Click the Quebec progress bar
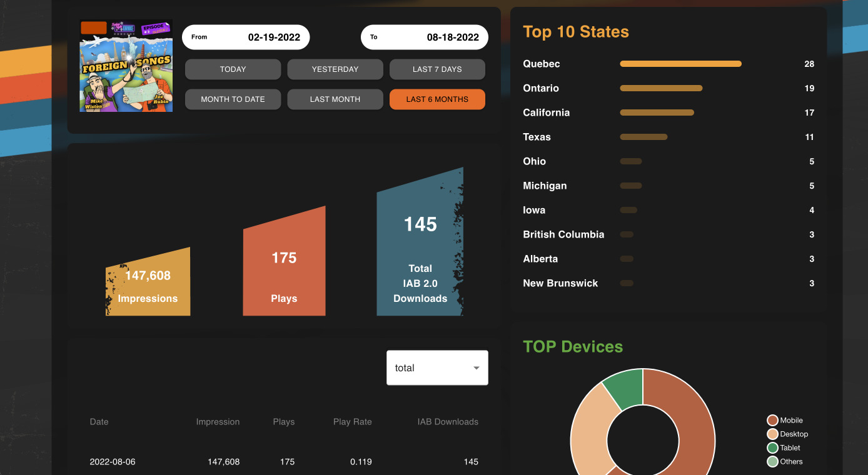The height and width of the screenshot is (475, 868). pos(680,64)
